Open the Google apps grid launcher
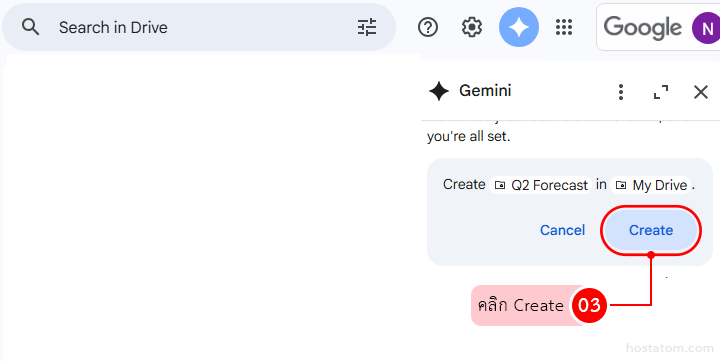 point(564,28)
